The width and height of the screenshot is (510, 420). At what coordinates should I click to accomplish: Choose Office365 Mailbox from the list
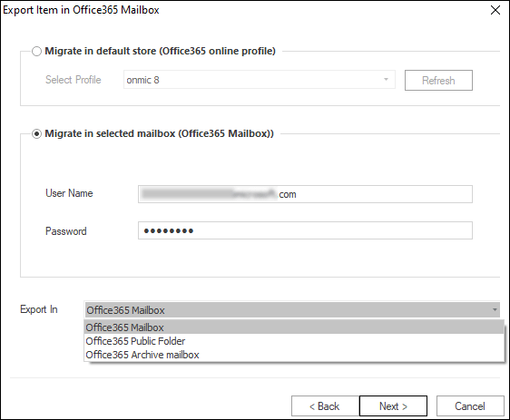[x=294, y=327]
